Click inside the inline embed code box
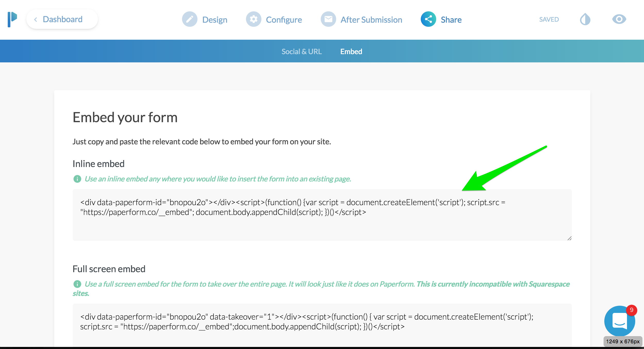This screenshot has width=644, height=349. tap(322, 215)
